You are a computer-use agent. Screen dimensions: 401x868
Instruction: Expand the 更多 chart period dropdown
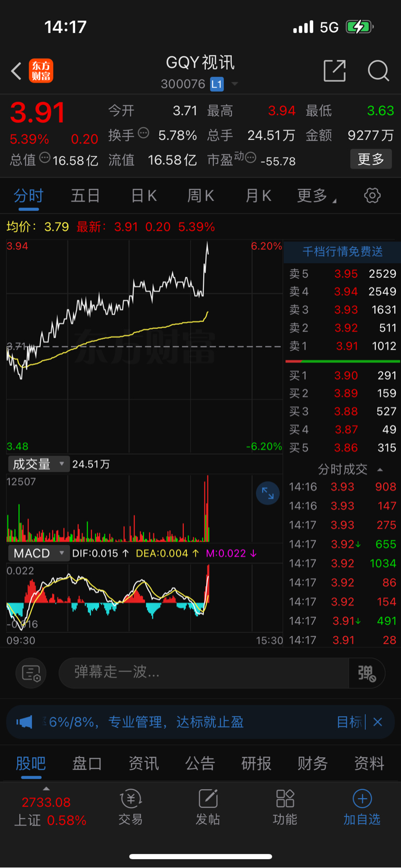(316, 196)
